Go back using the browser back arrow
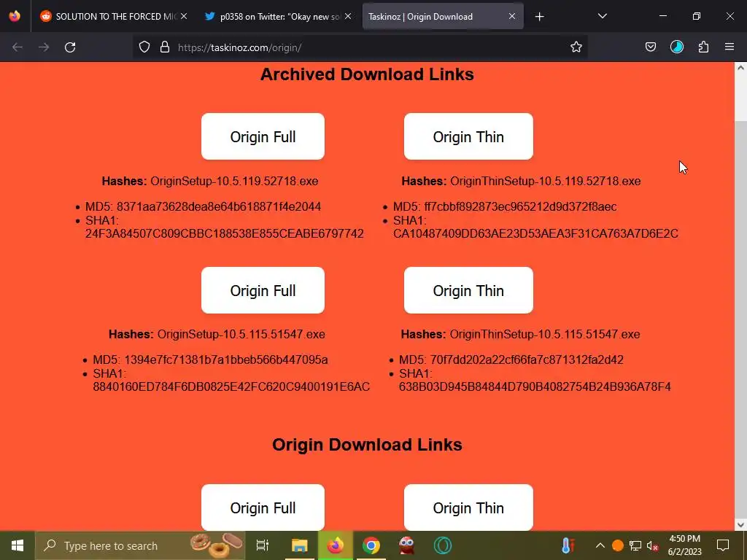 (18, 47)
